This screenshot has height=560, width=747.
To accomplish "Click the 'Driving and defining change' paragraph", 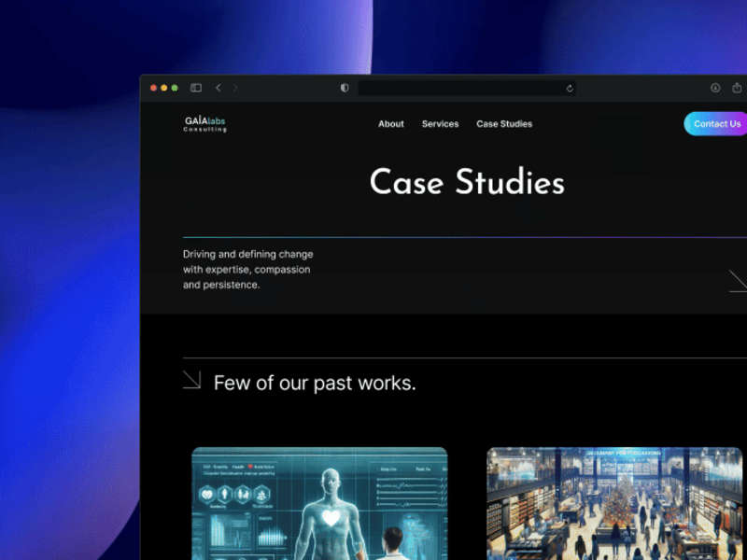I will [x=247, y=270].
